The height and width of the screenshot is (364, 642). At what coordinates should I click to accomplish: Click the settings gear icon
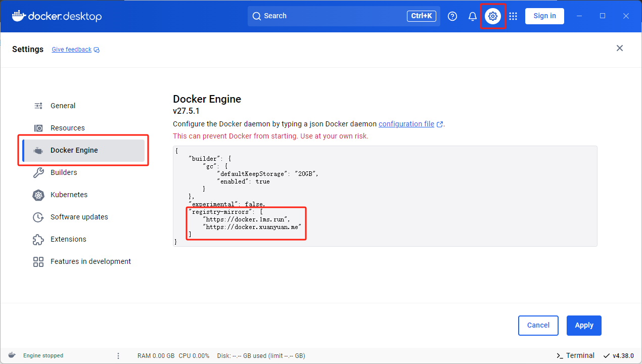click(493, 16)
